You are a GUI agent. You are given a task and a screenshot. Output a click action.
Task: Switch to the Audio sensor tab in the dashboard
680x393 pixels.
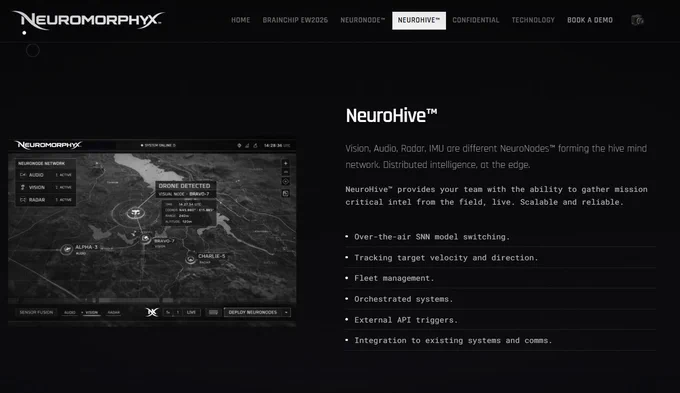click(70, 312)
